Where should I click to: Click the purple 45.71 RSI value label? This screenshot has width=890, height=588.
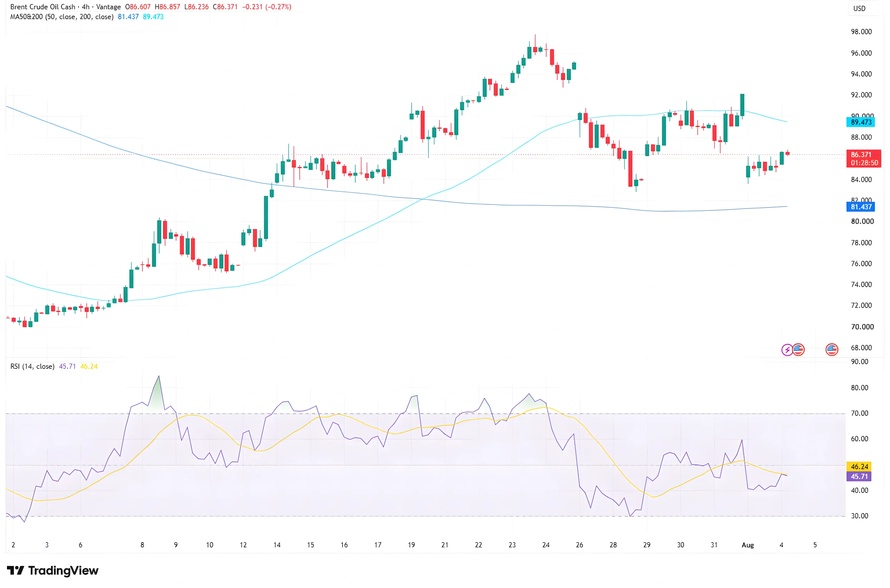pyautogui.click(x=859, y=476)
